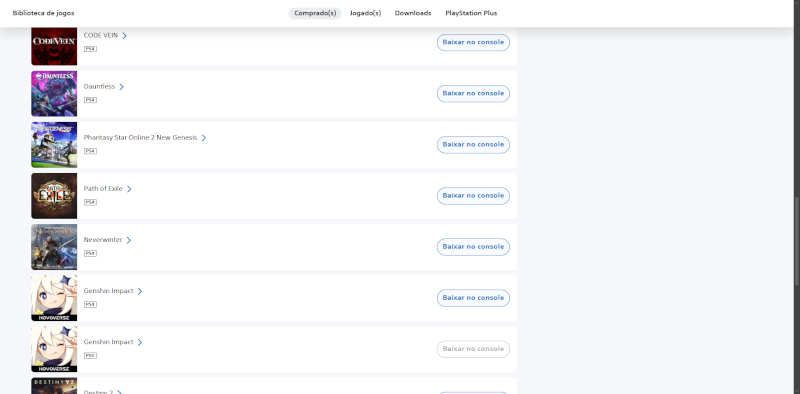Open the Path of Exile cover thumbnail
This screenshot has height=394, width=800.
pos(54,196)
